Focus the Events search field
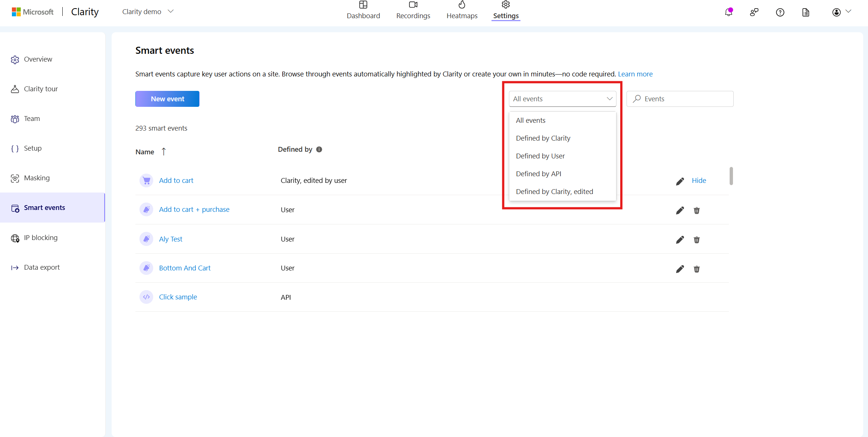This screenshot has height=437, width=868. pyautogui.click(x=680, y=99)
